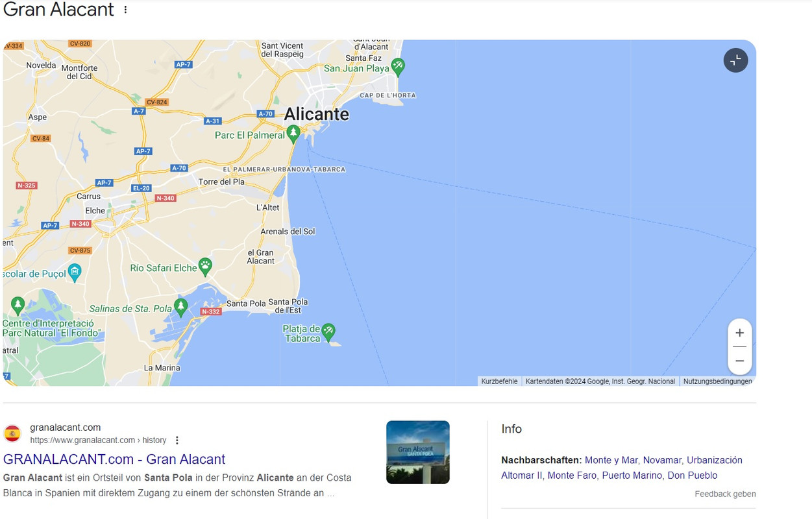Click the museum marker near escolar de Puçol
The height and width of the screenshot is (519, 812).
tap(75, 272)
